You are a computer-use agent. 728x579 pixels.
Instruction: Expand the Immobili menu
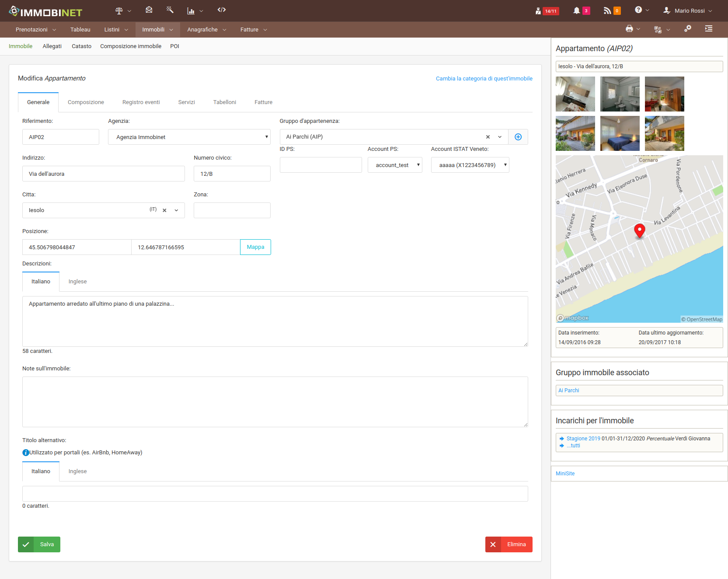tap(158, 30)
